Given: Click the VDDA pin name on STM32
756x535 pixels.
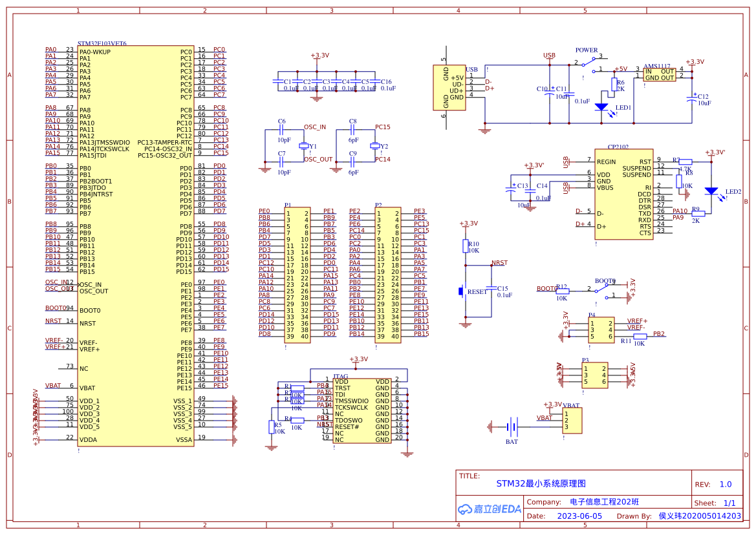Looking at the screenshot, I should click(x=88, y=439).
